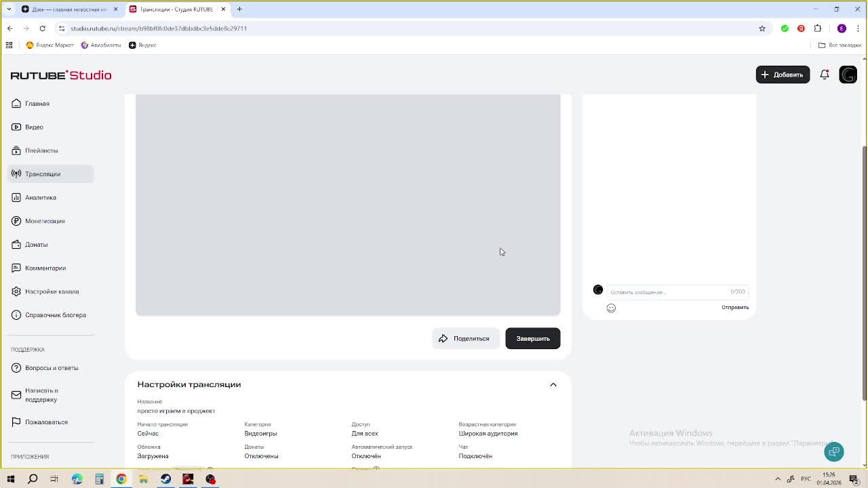Show hidden system tray icons
Screen dimensions: 868x488
(778, 479)
